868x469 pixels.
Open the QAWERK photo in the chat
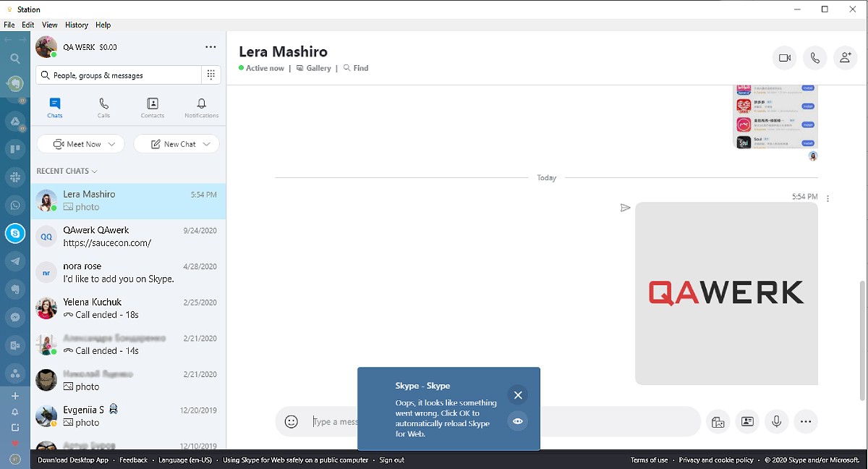(x=726, y=293)
